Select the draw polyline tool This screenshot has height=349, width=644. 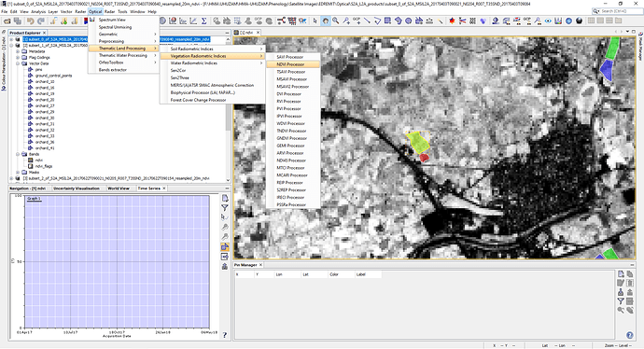377,21
